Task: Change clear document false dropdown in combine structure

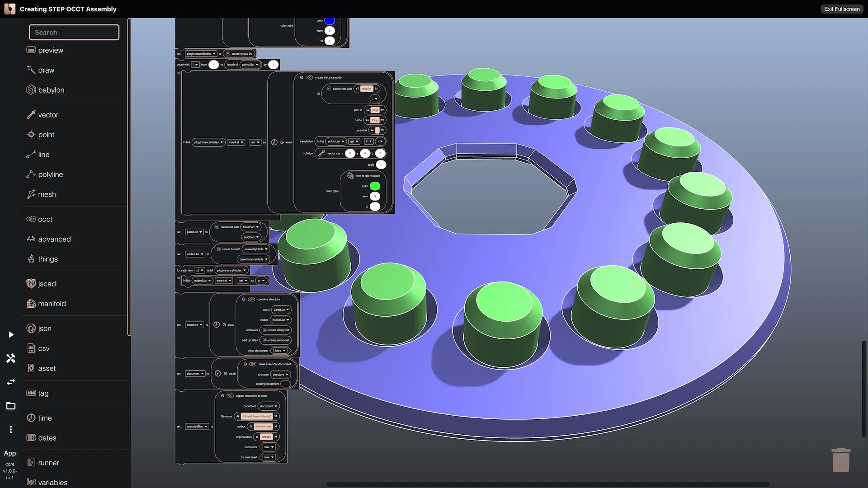Action: pyautogui.click(x=280, y=350)
